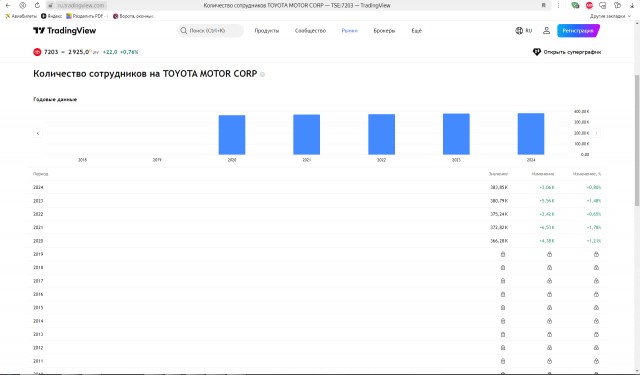Open the Ворота, оконные bookmark
The width and height of the screenshot is (640, 375).
(x=133, y=16)
